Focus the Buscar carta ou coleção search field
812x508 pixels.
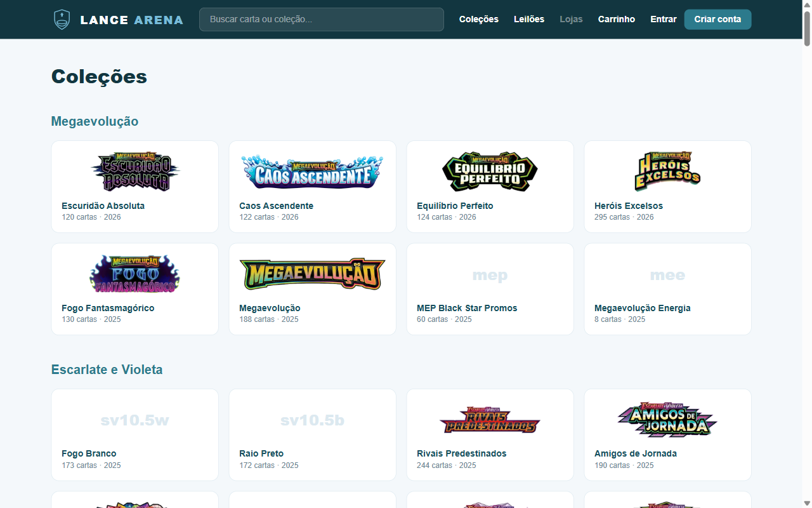click(322, 19)
